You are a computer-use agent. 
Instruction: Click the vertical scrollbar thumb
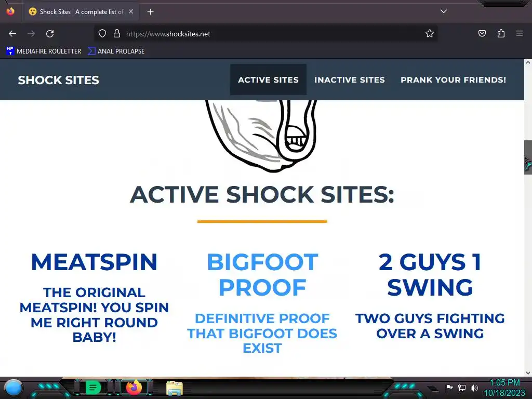tap(528, 157)
